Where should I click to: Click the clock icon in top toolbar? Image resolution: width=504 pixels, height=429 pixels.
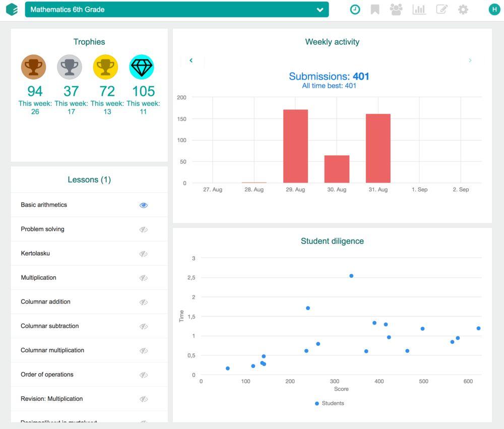coord(355,10)
